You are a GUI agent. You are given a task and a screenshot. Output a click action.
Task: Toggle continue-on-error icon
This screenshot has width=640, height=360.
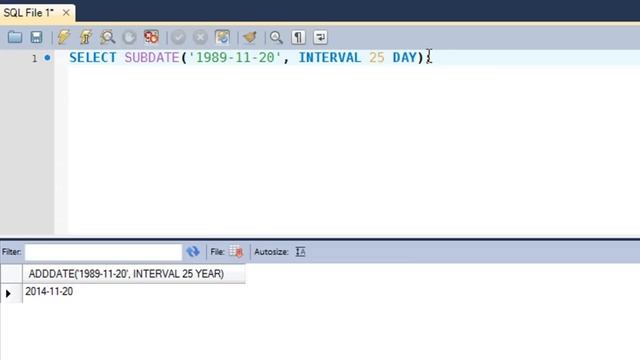151,38
